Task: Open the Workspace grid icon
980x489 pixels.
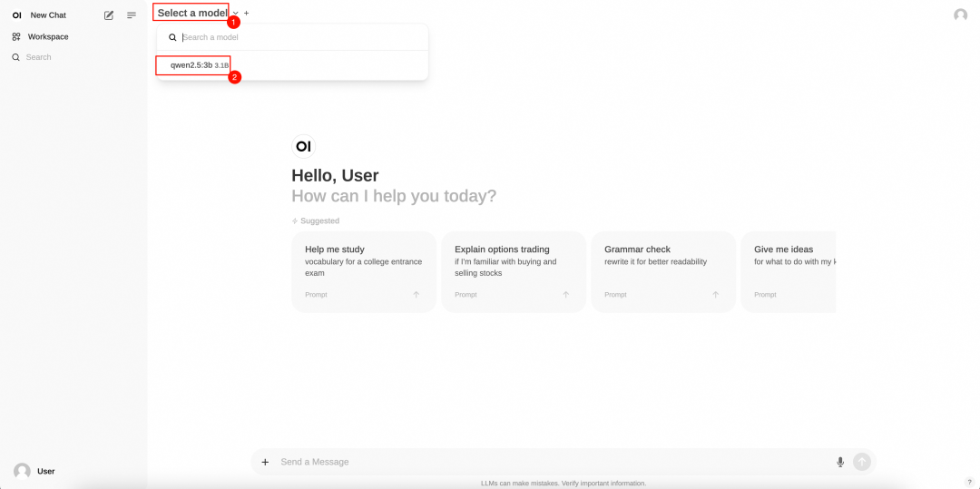Action: tap(16, 37)
